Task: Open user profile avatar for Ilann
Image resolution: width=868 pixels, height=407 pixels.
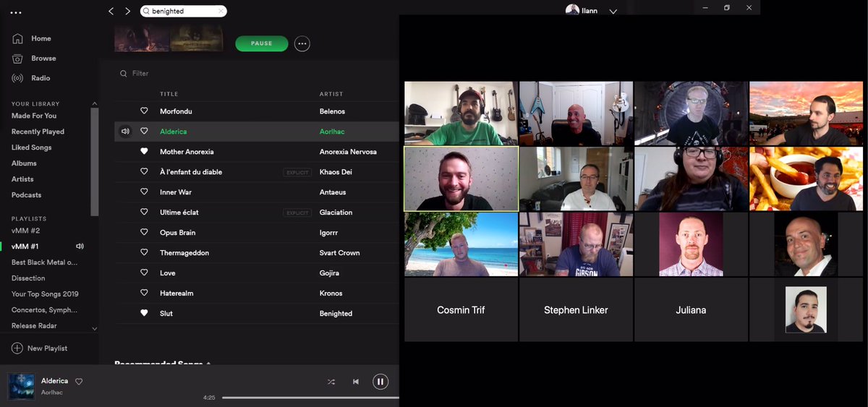Action: coord(572,11)
